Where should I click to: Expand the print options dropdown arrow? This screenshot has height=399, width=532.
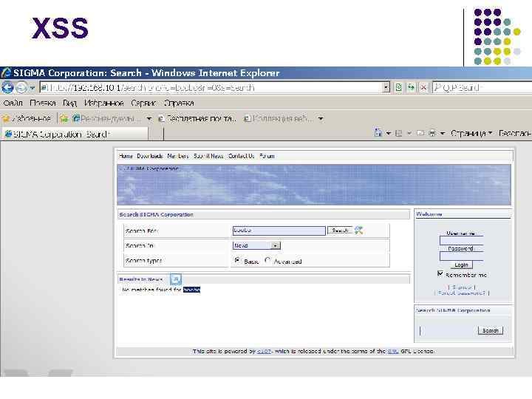(443, 133)
